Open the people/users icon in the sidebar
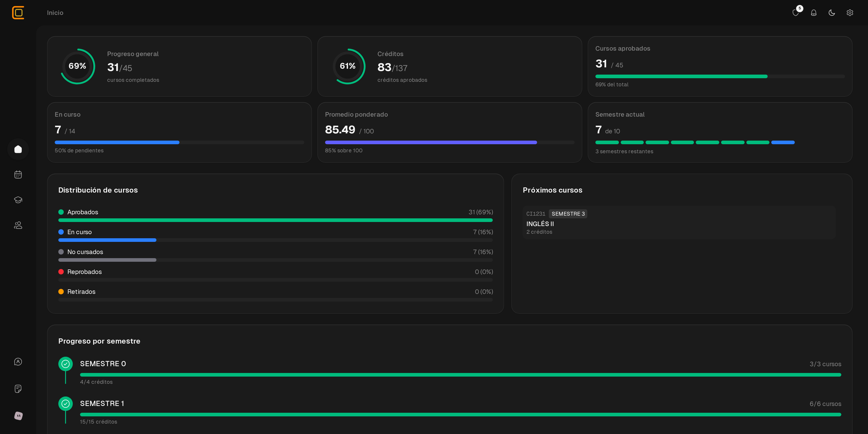 point(18,225)
